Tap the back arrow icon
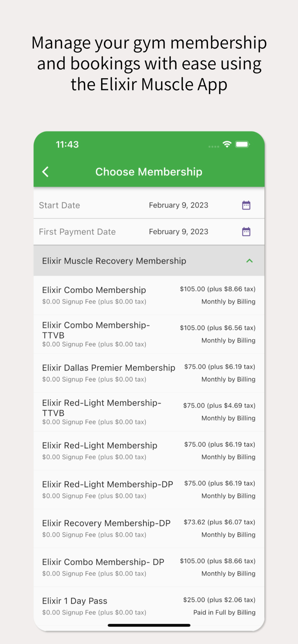Screen dimensions: 298x644 (45, 172)
